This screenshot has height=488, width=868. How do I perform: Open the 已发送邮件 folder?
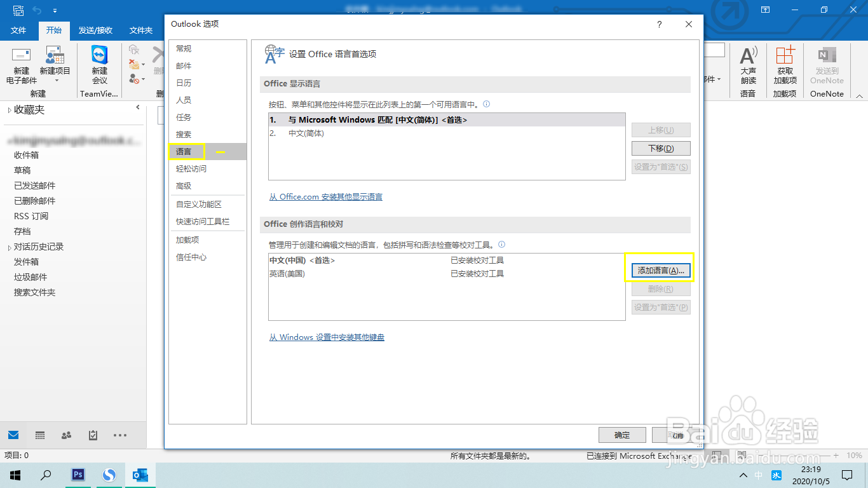tap(35, 186)
